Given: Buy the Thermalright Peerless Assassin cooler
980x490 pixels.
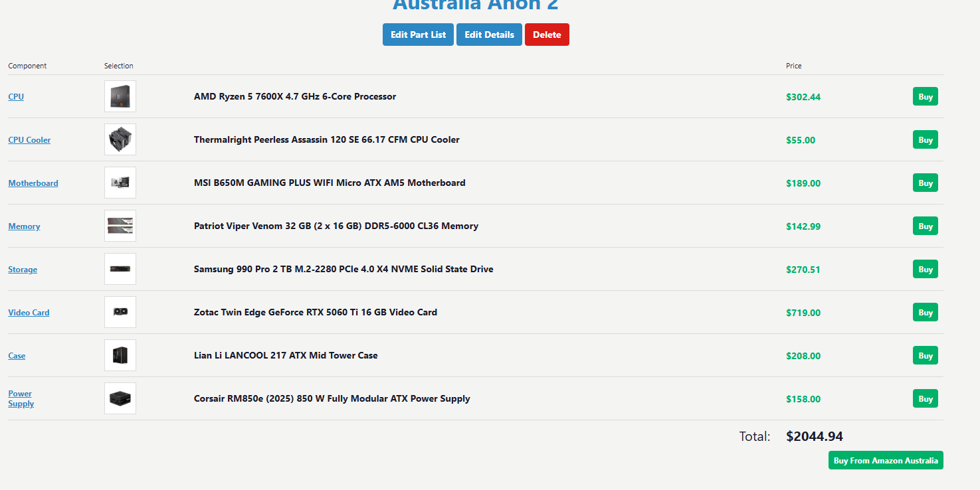Looking at the screenshot, I should coord(926,139).
